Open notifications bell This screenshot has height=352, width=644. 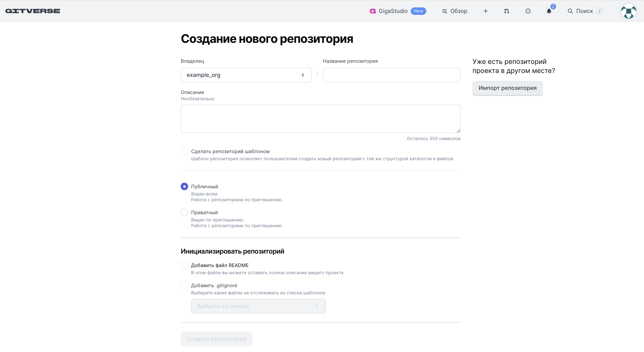click(x=549, y=11)
